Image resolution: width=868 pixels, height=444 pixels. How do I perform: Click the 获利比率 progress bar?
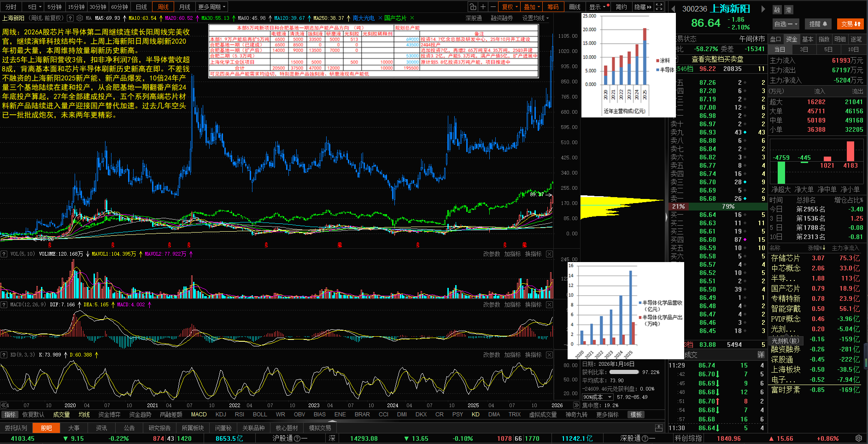[x=624, y=372]
